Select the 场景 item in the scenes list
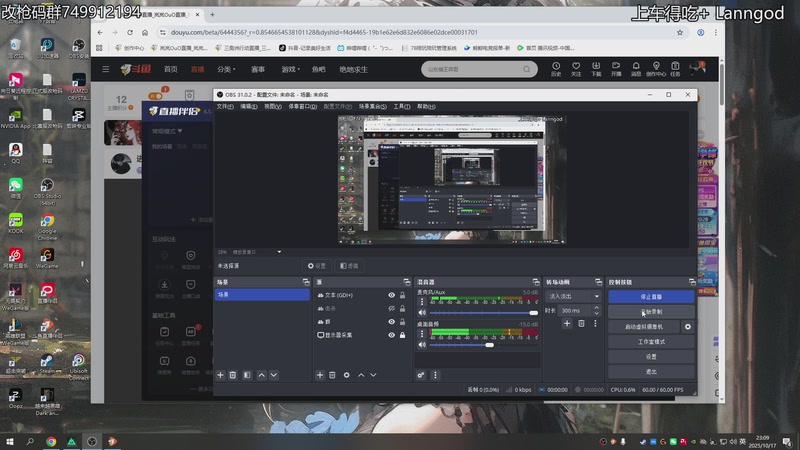This screenshot has height=450, width=800. 262,295
